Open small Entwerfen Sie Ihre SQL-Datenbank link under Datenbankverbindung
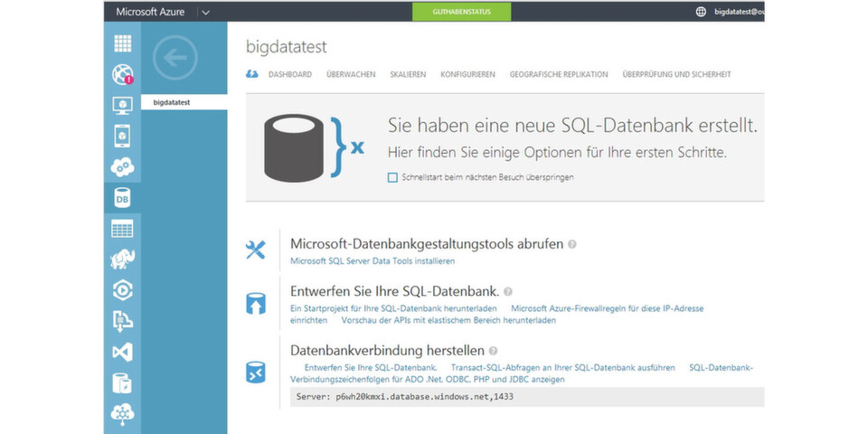This screenshot has height=434, width=868. pyautogui.click(x=371, y=368)
